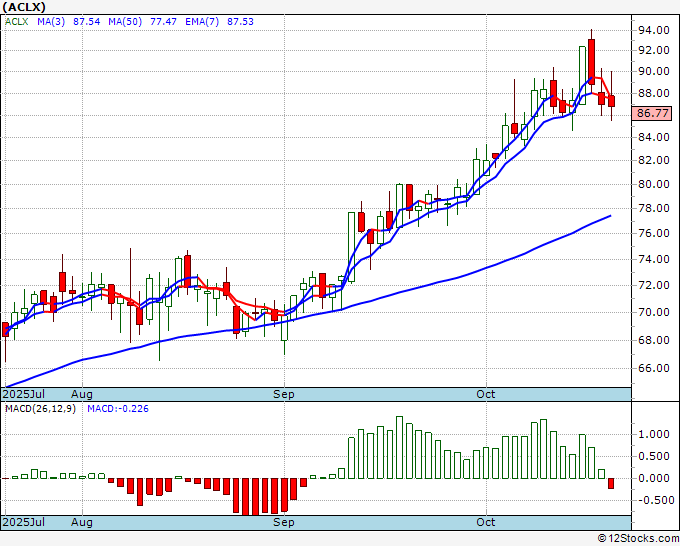Click the MACD:-0.226 value label
This screenshot has height=546, width=680.
(x=118, y=409)
